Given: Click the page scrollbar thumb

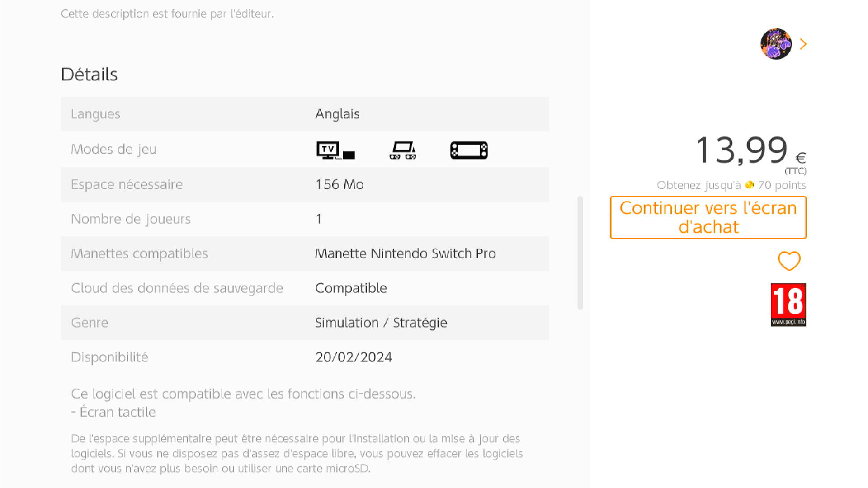Looking at the screenshot, I should click(x=580, y=253).
